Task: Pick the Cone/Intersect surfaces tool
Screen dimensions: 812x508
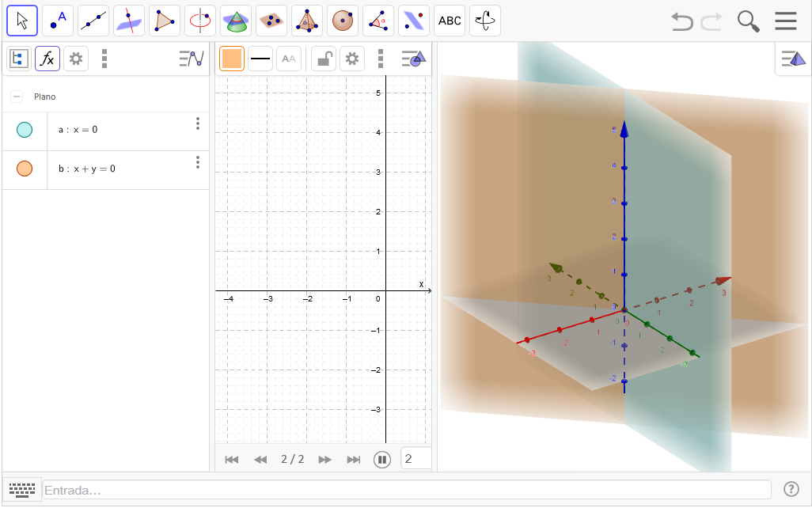Action: [x=236, y=21]
